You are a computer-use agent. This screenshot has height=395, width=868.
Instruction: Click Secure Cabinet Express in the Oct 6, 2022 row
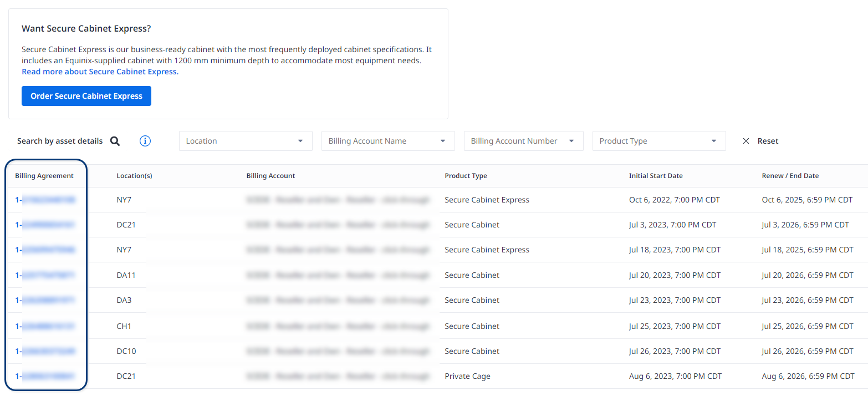[487, 200]
